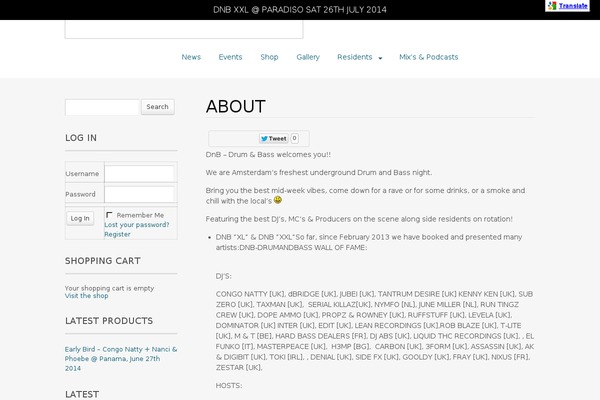
Task: Follow the Visit the shop link
Action: 86,296
